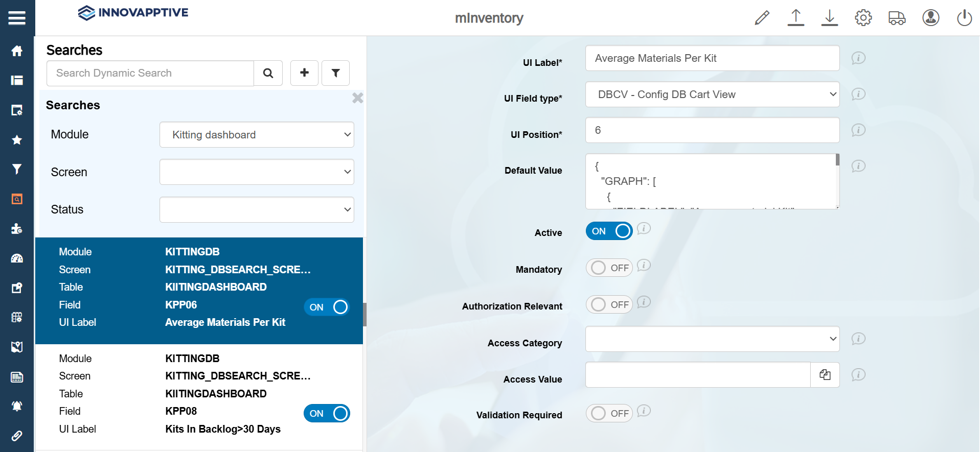Expand the UI Field type dropdown
Viewport: 980px width, 452px height.
coord(712,94)
